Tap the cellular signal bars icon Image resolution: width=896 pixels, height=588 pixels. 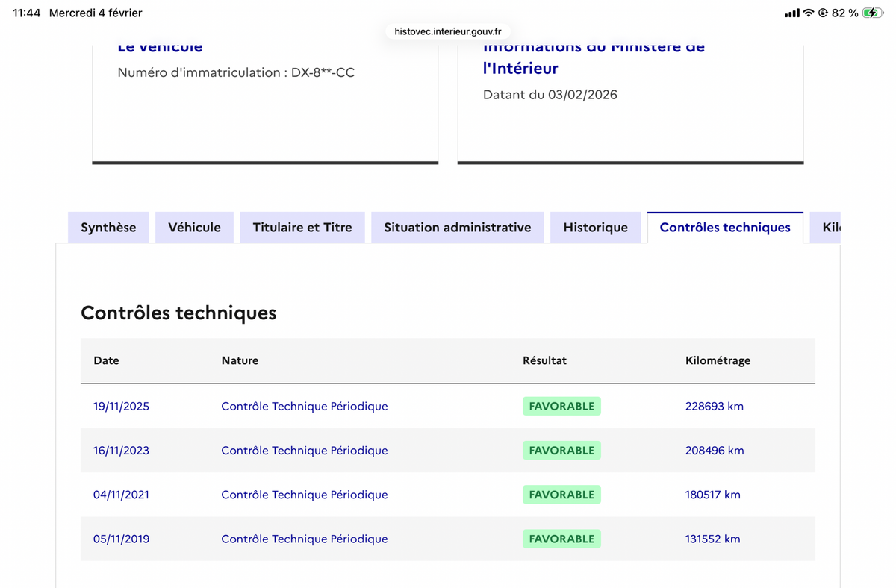pyautogui.click(x=791, y=13)
